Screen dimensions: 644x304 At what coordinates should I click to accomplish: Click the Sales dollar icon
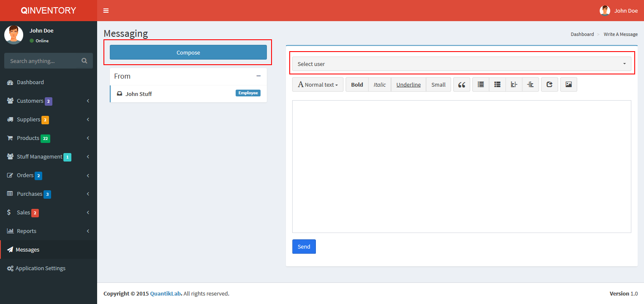[9, 213]
